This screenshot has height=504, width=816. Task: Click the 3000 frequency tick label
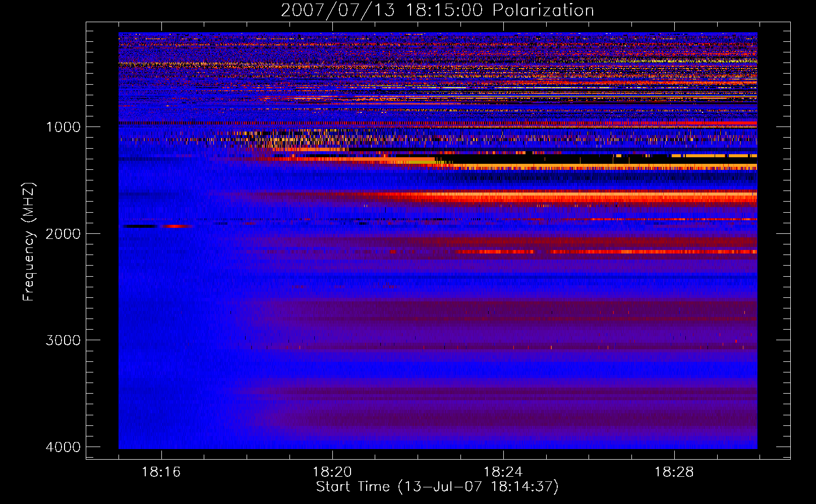click(x=63, y=340)
